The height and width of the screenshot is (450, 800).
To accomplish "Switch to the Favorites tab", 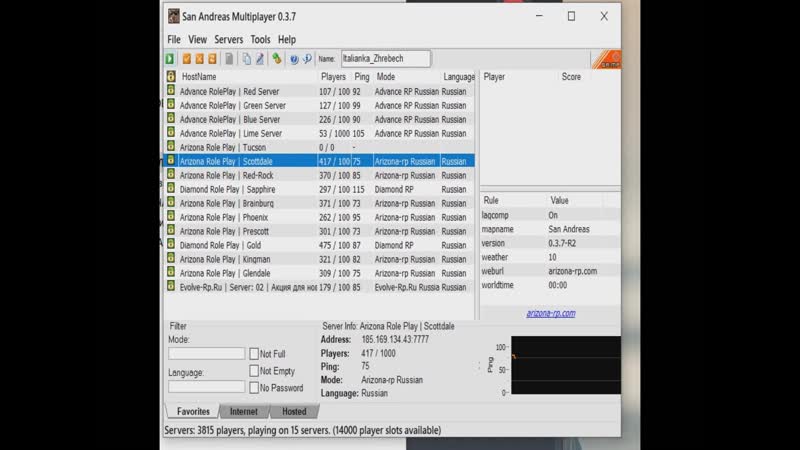I will (x=193, y=411).
